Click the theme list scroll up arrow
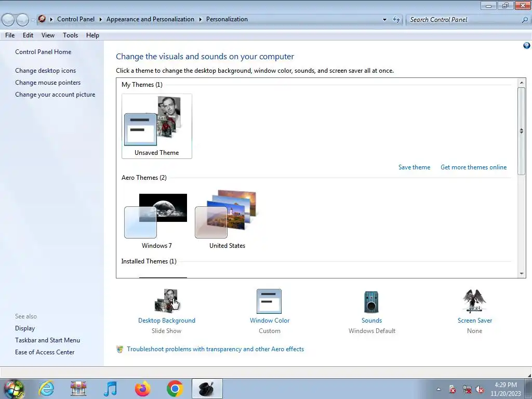 (x=522, y=83)
